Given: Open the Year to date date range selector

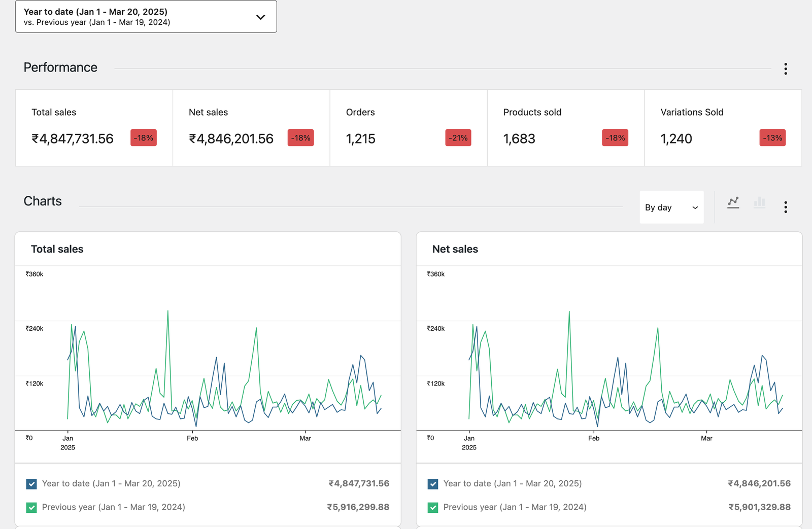Looking at the screenshot, I should [146, 17].
